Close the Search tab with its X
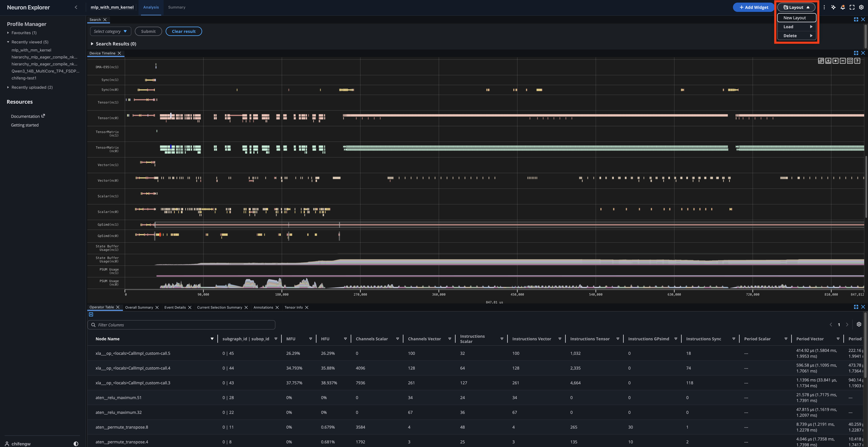 pos(105,20)
